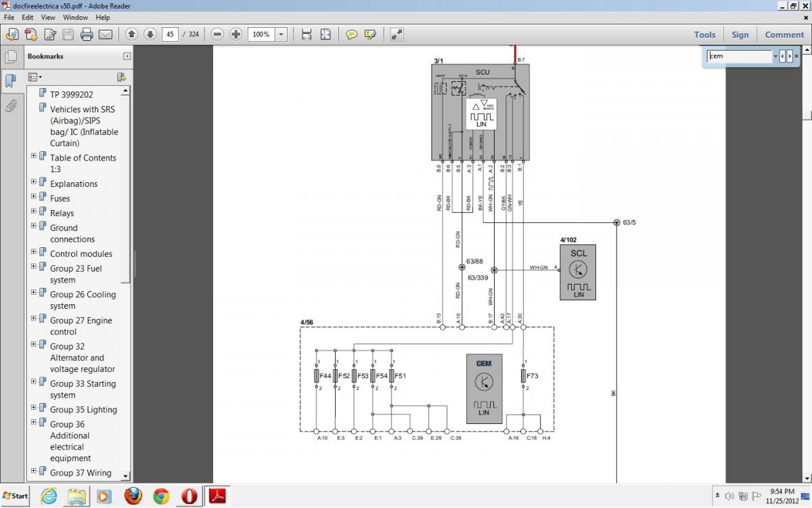Select Group 32 Alternator bookmark
Viewport: 812px width, 508px height.
tap(83, 358)
